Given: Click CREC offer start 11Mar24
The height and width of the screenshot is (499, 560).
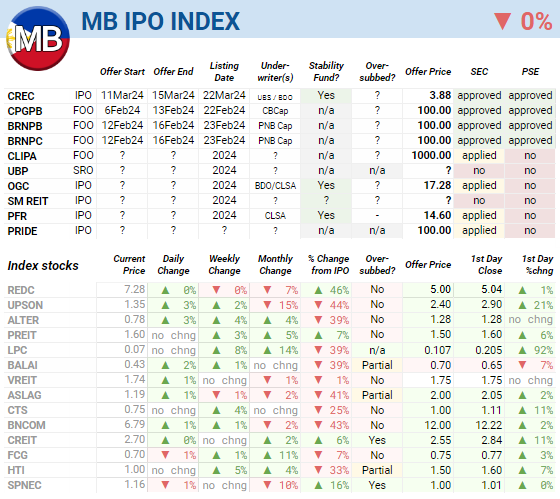Looking at the screenshot, I should (122, 95).
